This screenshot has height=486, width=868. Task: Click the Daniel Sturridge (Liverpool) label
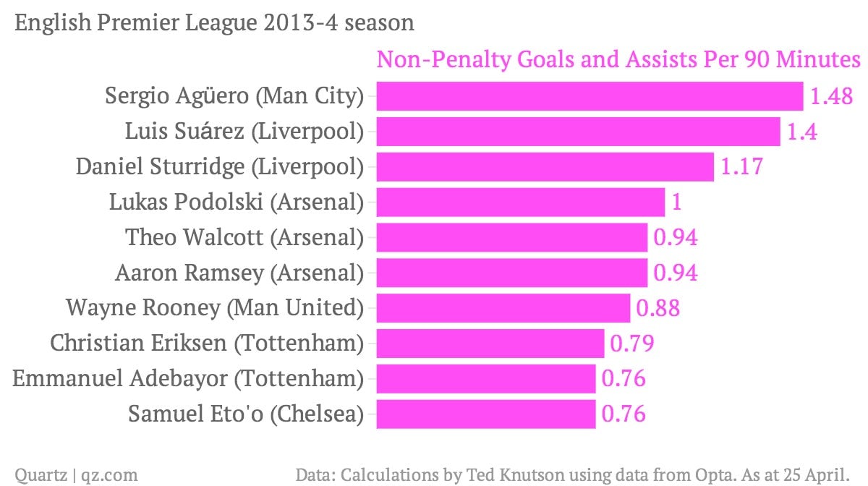[220, 166]
